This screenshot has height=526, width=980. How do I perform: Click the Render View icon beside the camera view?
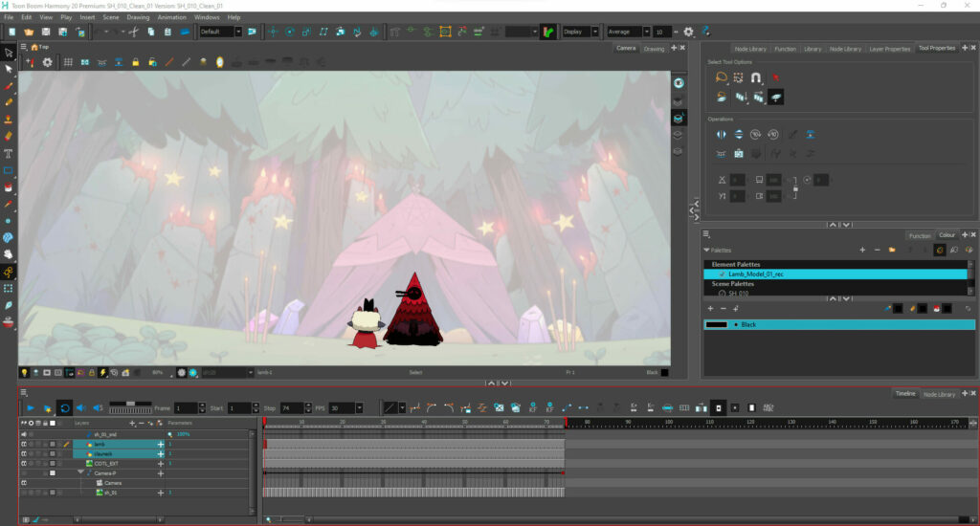[x=679, y=83]
